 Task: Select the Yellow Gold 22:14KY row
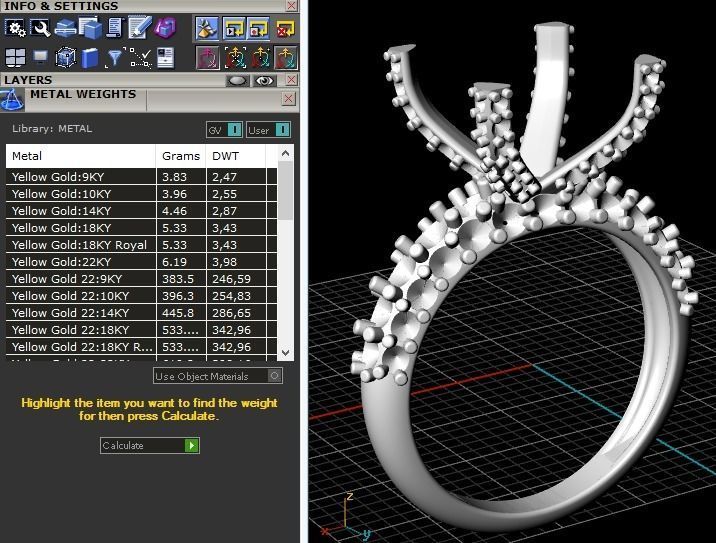[x=142, y=313]
